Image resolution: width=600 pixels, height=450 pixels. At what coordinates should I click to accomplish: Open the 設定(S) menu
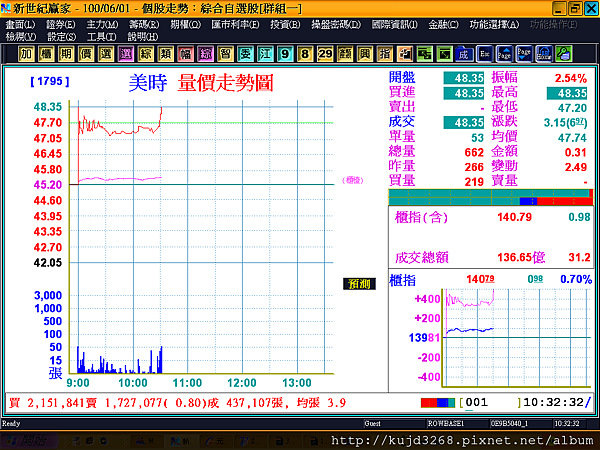61,37
